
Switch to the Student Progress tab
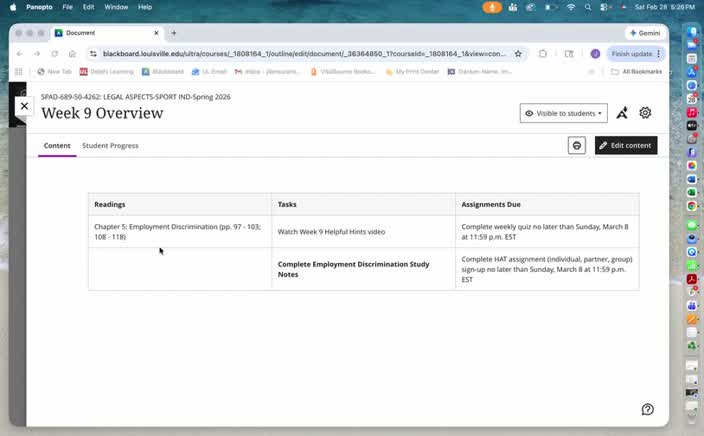pos(110,145)
